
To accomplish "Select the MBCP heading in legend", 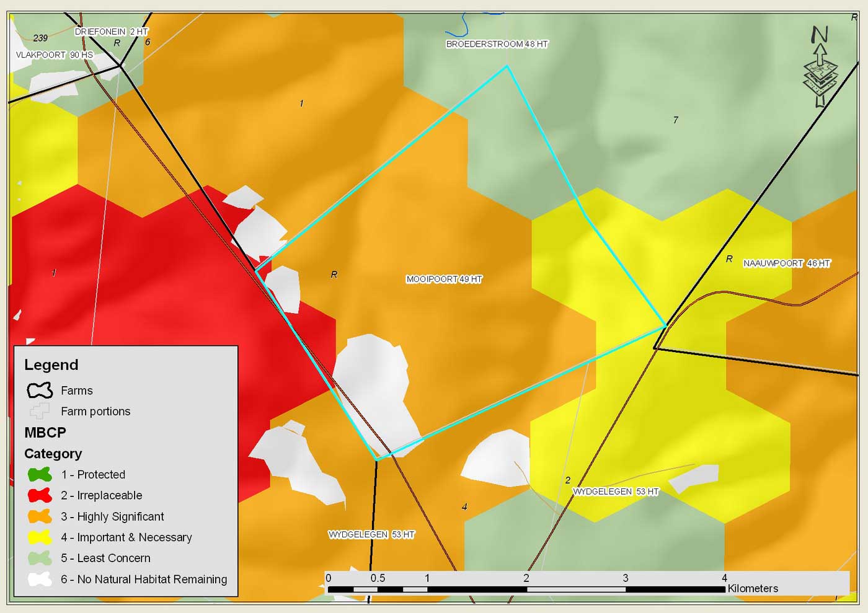I will pos(45,433).
